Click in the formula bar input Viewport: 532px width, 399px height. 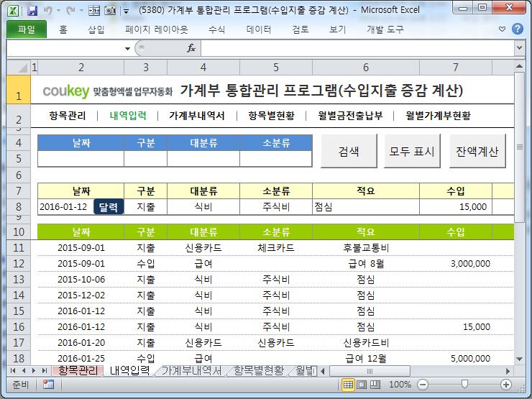pos(358,48)
